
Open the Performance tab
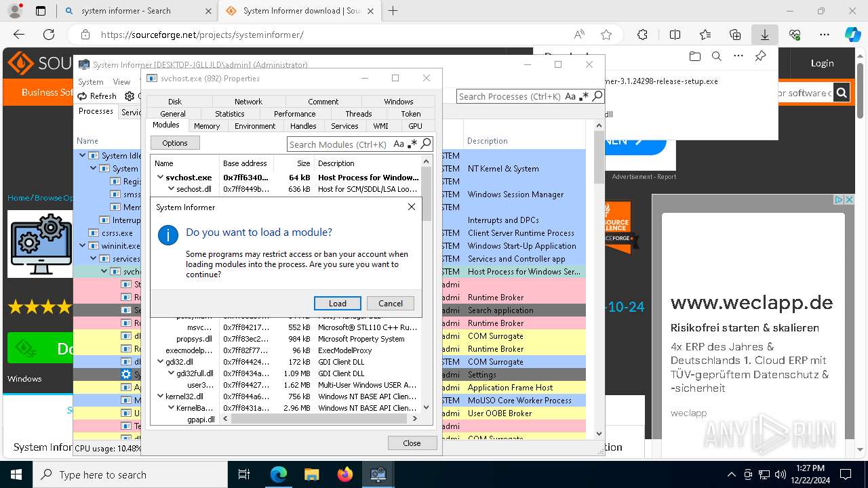pyautogui.click(x=295, y=113)
